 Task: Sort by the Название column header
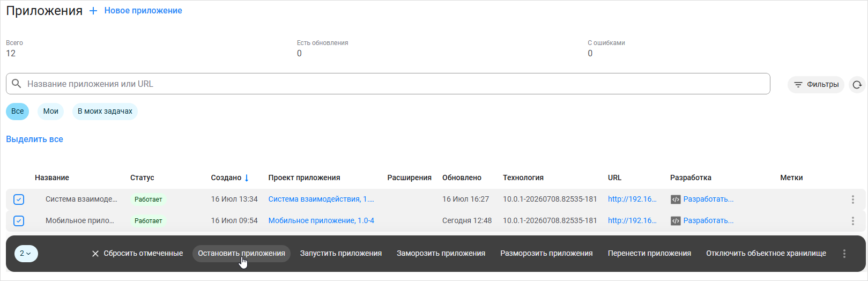click(52, 178)
